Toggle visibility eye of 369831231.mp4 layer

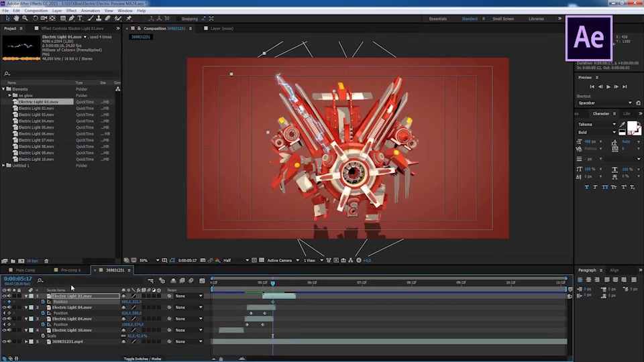pos(4,341)
